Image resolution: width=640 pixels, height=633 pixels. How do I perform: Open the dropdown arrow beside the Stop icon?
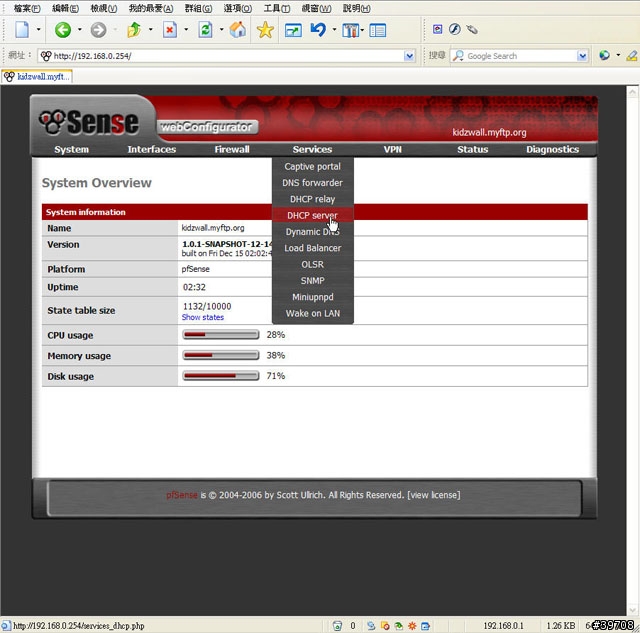click(x=186, y=29)
